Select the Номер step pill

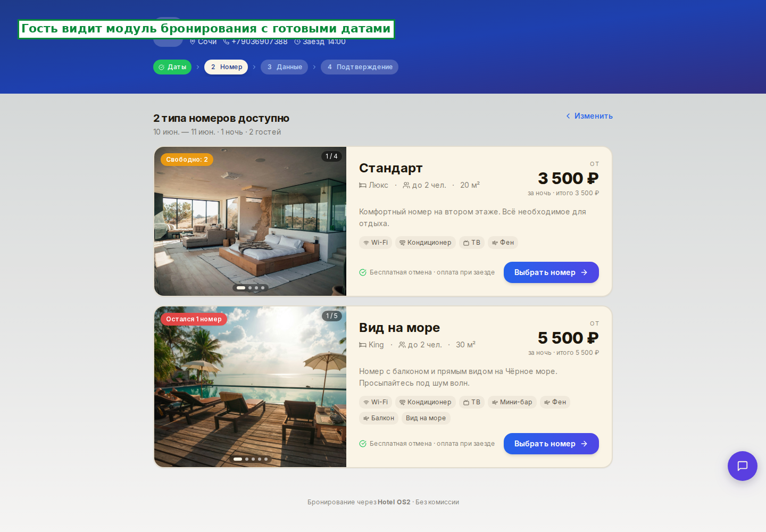(x=226, y=67)
